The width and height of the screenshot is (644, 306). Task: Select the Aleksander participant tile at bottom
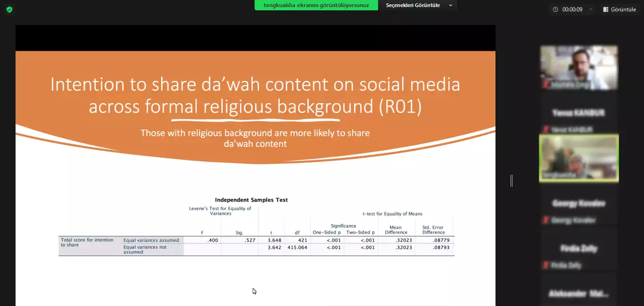click(x=578, y=293)
